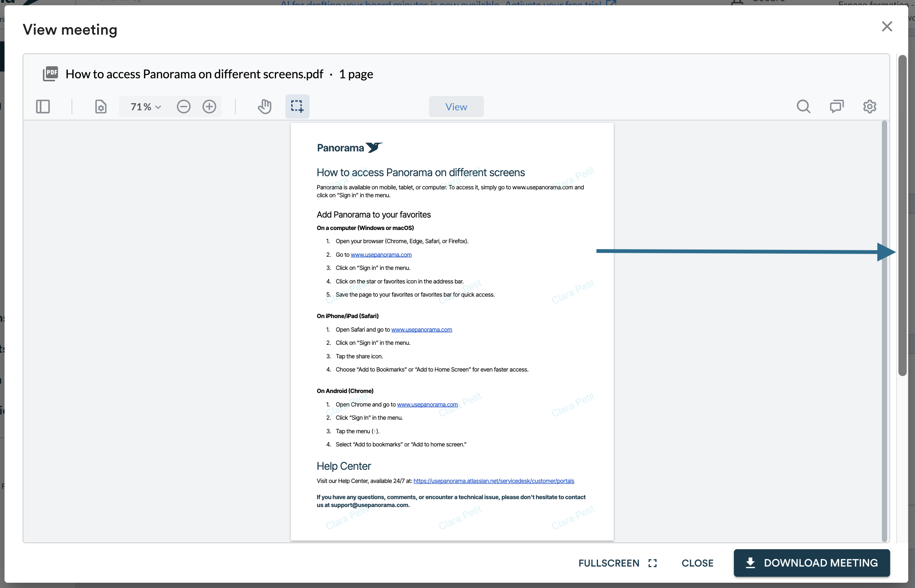Open Help Center atlassian servicedesk link
Viewport: 915px width, 588px height.
click(x=493, y=481)
